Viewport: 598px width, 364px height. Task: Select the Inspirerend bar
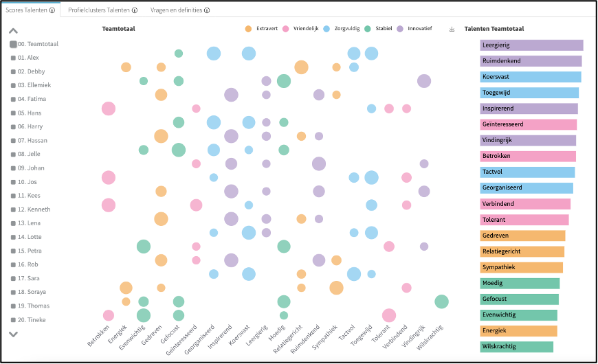(x=529, y=109)
